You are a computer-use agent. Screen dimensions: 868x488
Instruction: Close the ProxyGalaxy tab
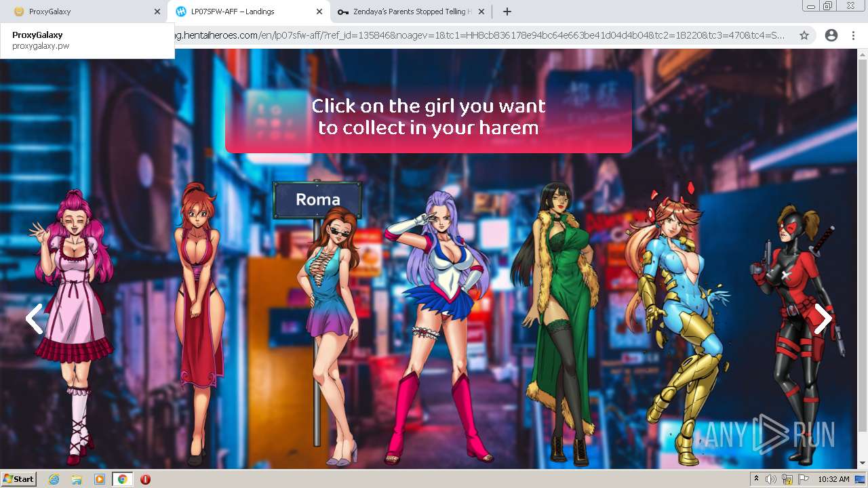tap(157, 12)
